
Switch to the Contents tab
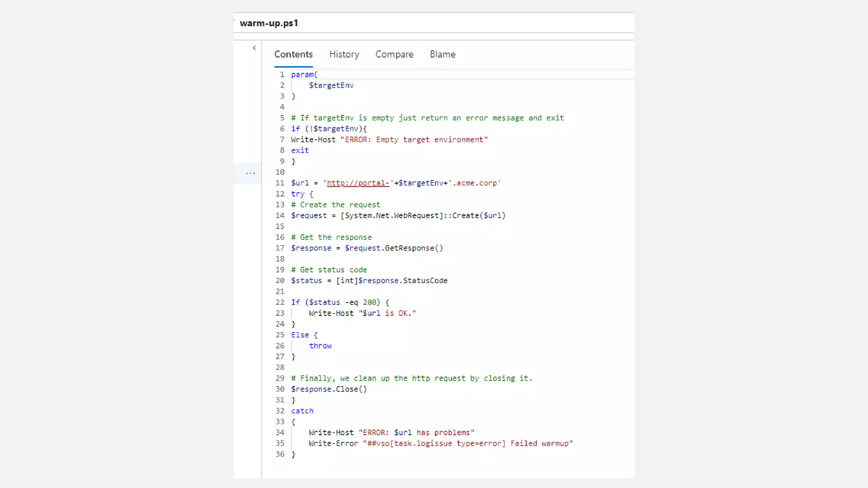[x=293, y=55]
